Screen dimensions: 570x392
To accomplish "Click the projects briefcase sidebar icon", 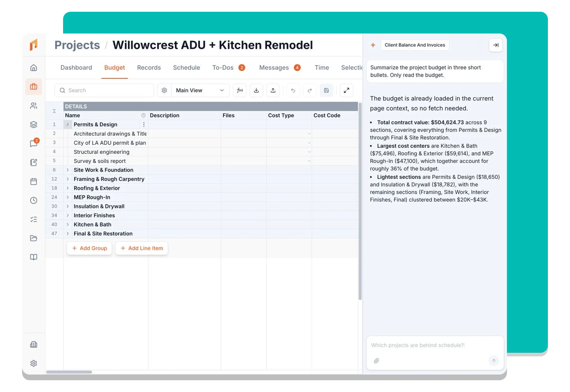I will [33, 87].
